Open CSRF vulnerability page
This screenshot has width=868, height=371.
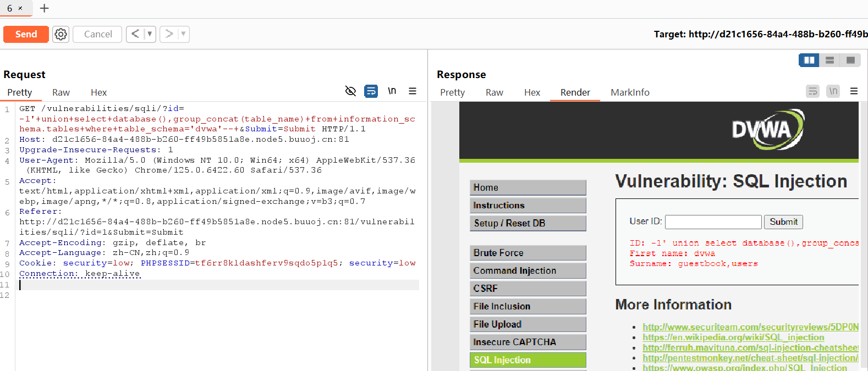[528, 289]
